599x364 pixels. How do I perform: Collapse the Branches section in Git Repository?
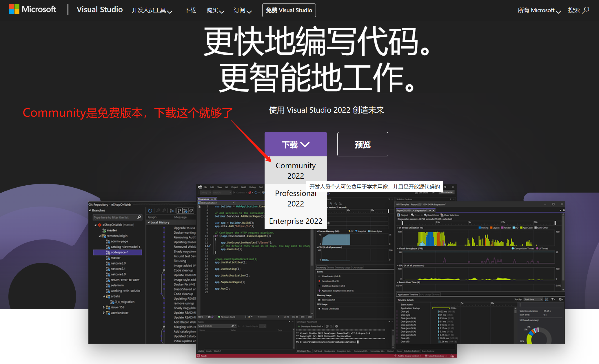click(x=90, y=210)
